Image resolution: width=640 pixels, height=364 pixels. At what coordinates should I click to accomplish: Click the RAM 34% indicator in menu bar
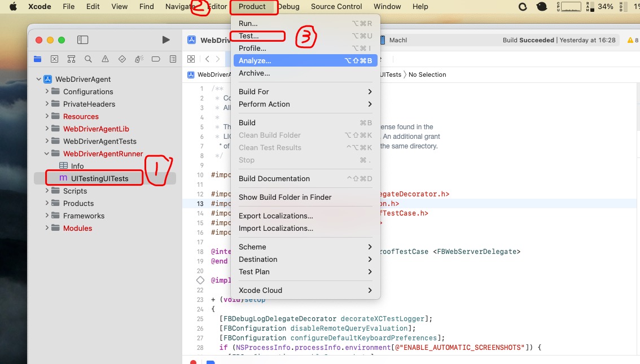600,7
